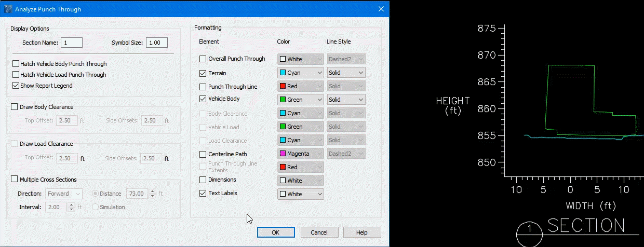The height and width of the screenshot is (247, 644).
Task: Open Punch Through Line color dropdown
Action: 301,87
